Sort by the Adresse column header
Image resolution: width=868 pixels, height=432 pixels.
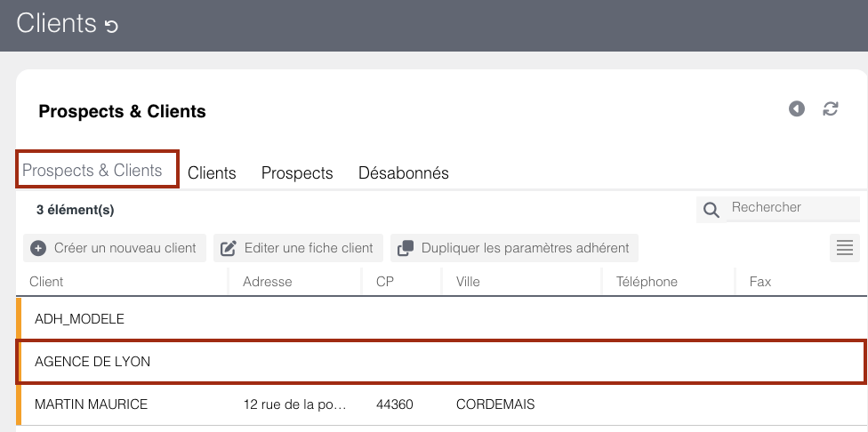pos(268,282)
